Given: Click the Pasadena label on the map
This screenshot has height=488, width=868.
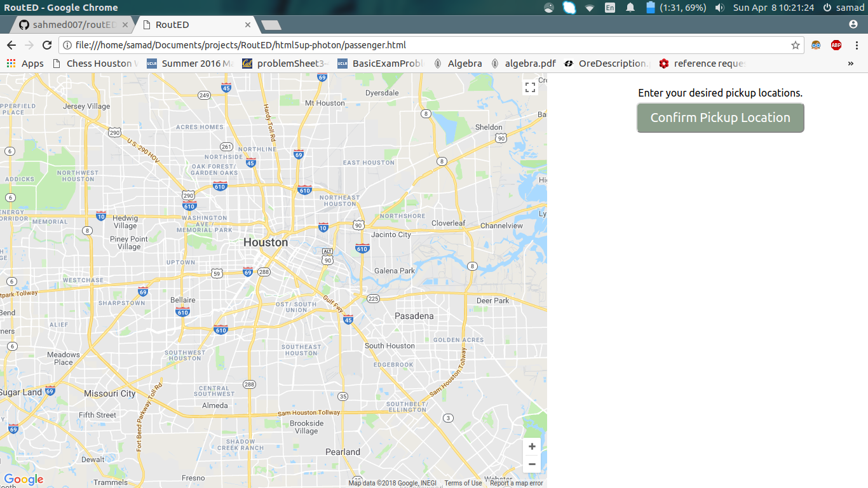Looking at the screenshot, I should tap(414, 316).
